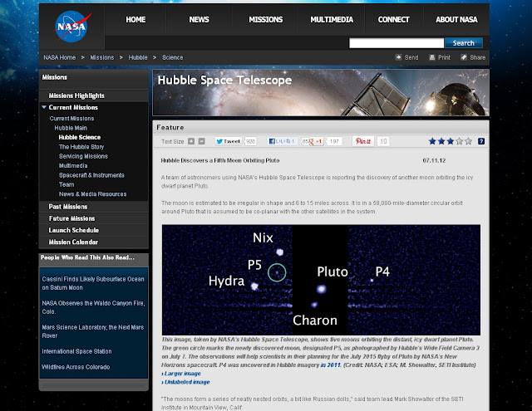Click the Google +1 button

(x=316, y=141)
